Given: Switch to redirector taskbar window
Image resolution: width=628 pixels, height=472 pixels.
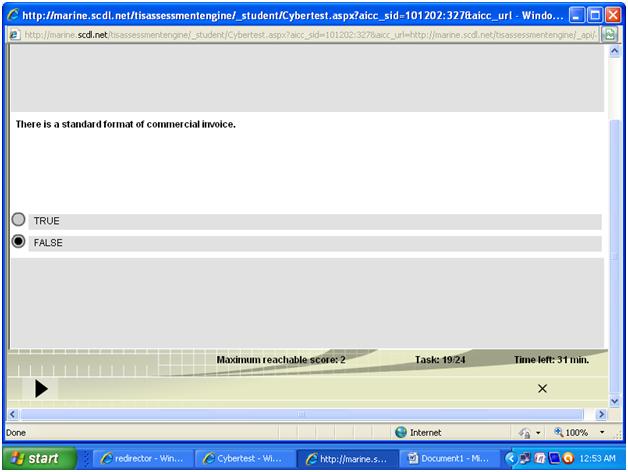Looking at the screenshot, I should tap(142, 458).
